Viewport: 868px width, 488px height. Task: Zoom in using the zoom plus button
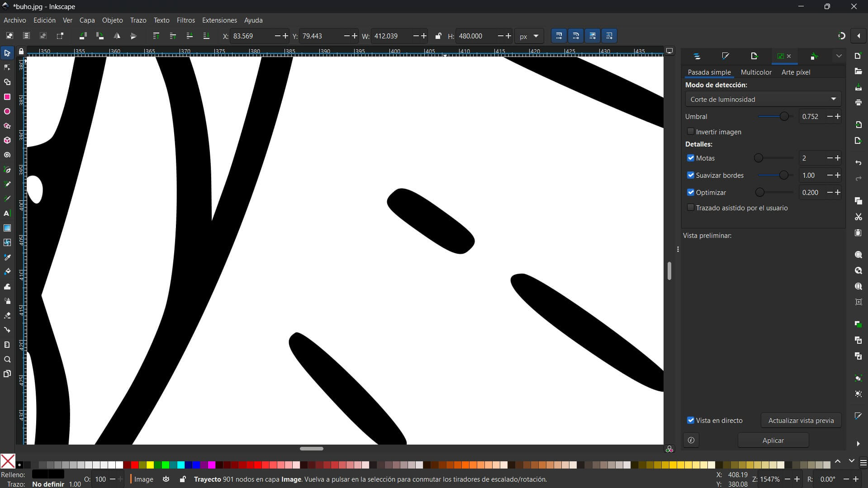797,479
